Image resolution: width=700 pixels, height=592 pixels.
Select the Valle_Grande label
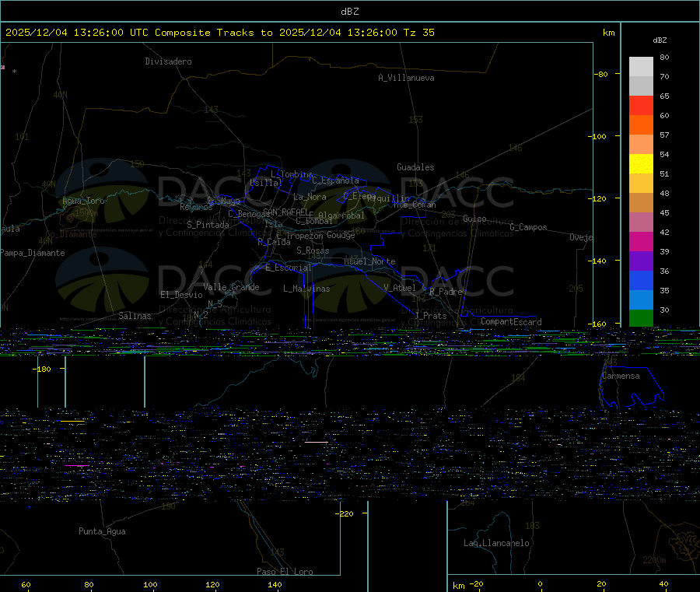click(231, 287)
